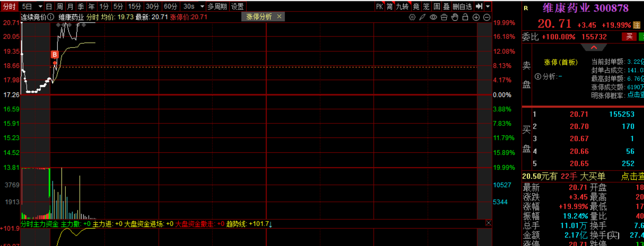Screen dimensions: 644x246
Task: Close the 张停分析 tag
Action: point(279,17)
